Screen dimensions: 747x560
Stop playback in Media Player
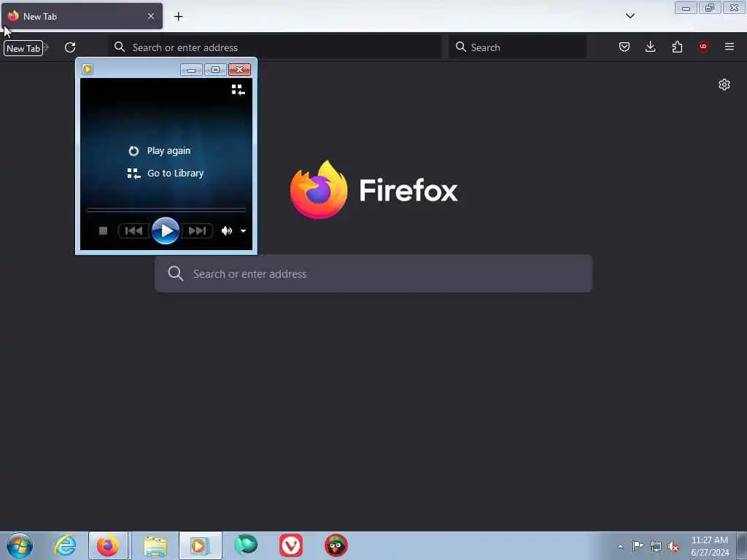click(103, 231)
